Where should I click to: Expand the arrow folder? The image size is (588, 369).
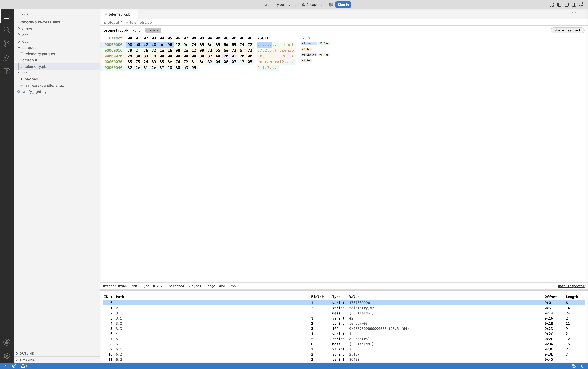pos(57,29)
